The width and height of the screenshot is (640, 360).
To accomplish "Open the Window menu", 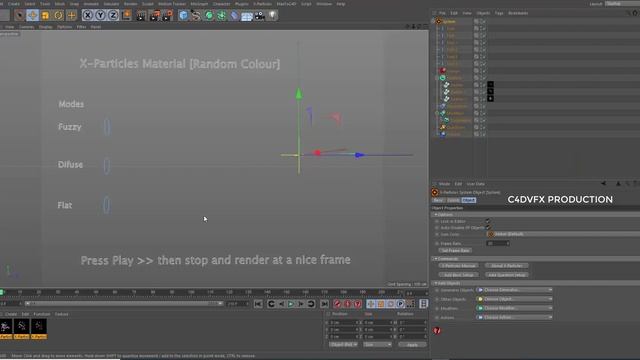I will (324, 4).
